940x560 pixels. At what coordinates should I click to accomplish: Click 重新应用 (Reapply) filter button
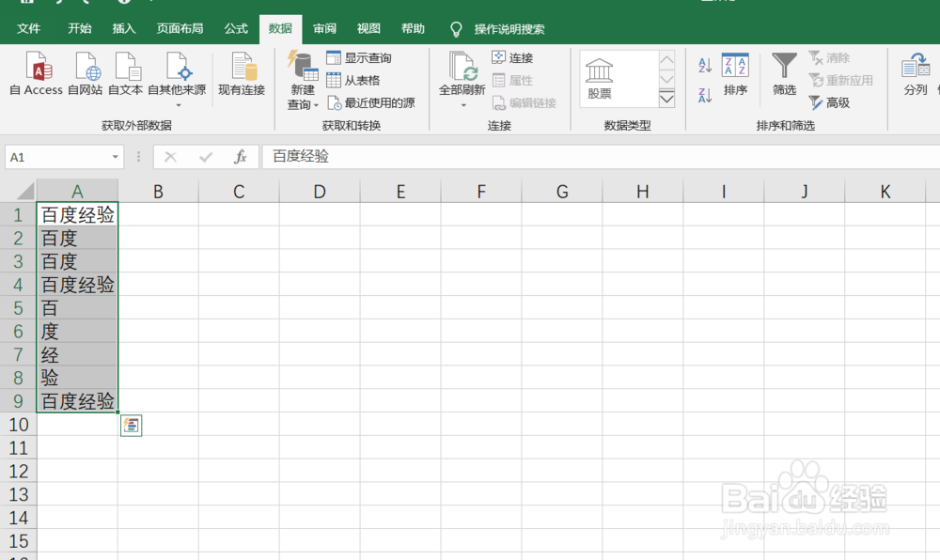point(840,80)
